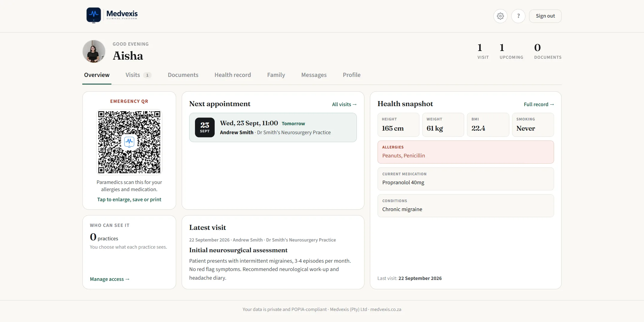
Task: Click the Height 165 cm tile
Action: pos(398,125)
